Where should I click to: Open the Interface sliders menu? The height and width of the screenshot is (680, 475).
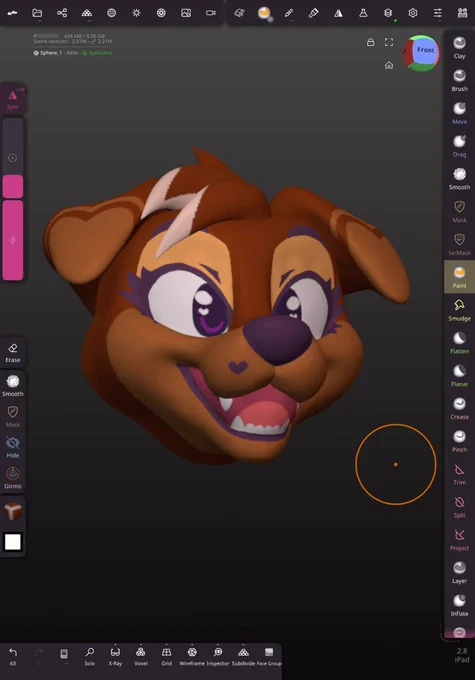tap(438, 13)
